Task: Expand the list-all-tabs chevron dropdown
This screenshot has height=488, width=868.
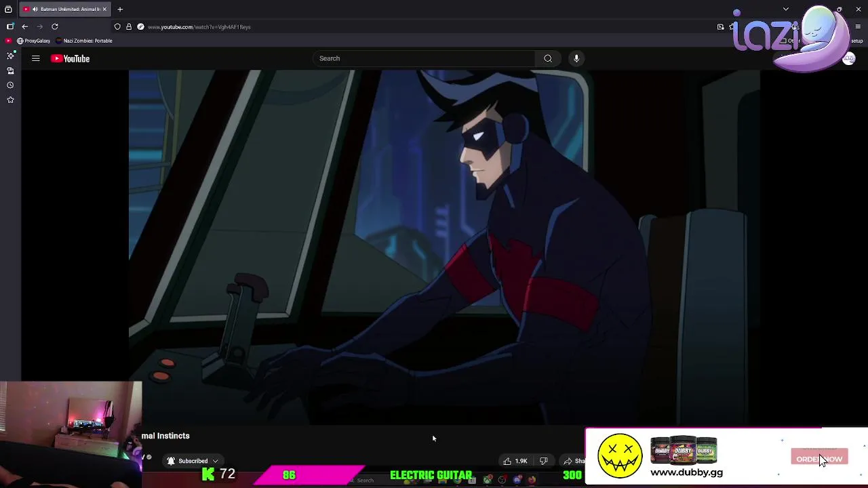Action: point(786,9)
